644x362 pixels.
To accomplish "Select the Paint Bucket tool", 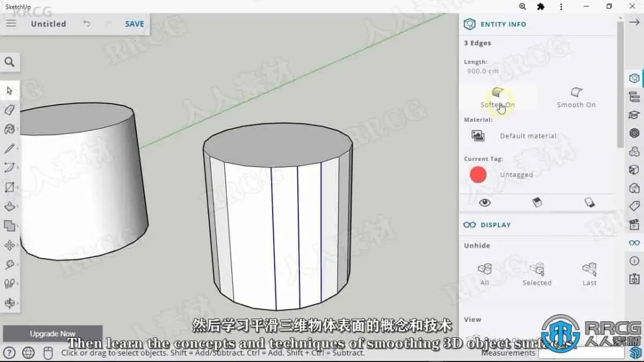I will tap(10, 129).
